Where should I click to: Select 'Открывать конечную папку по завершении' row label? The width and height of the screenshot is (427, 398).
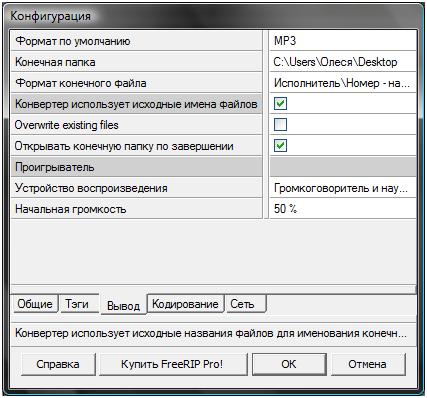(x=137, y=146)
